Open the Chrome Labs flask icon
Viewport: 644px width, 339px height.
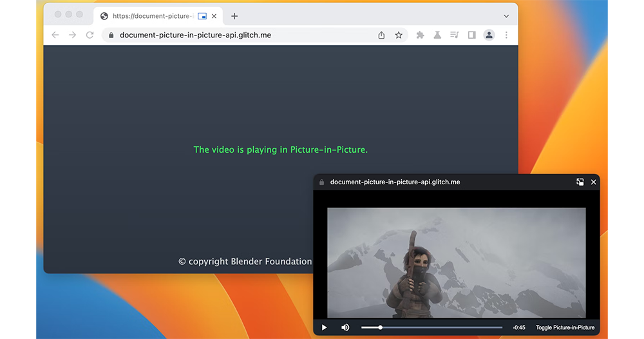(x=437, y=35)
